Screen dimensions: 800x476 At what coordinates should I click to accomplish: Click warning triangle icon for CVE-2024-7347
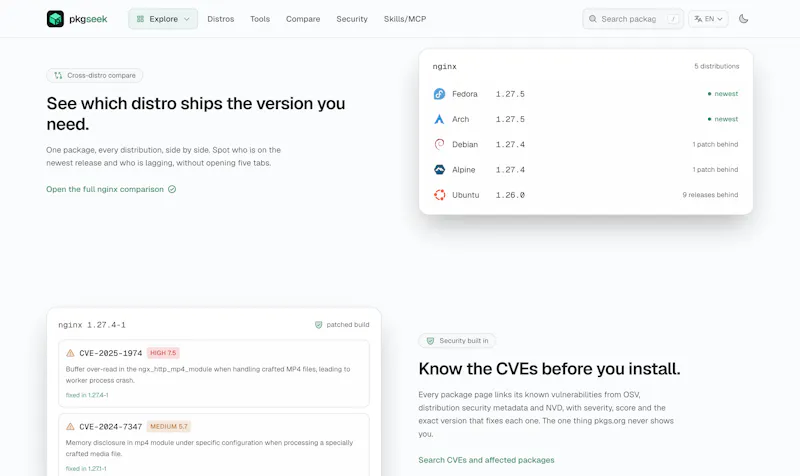(x=70, y=427)
